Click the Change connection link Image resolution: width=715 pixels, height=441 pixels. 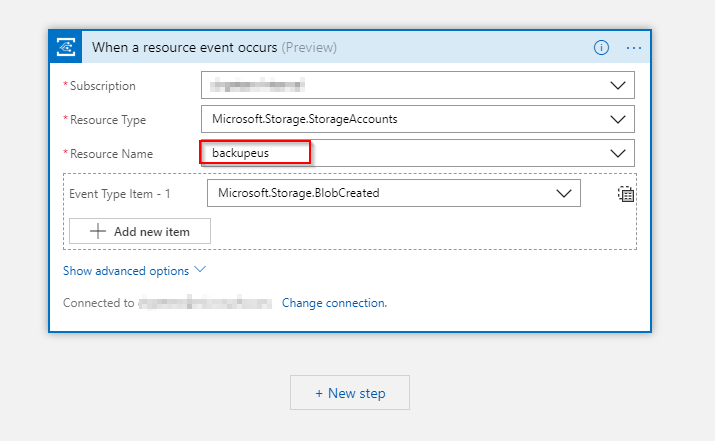tap(334, 303)
